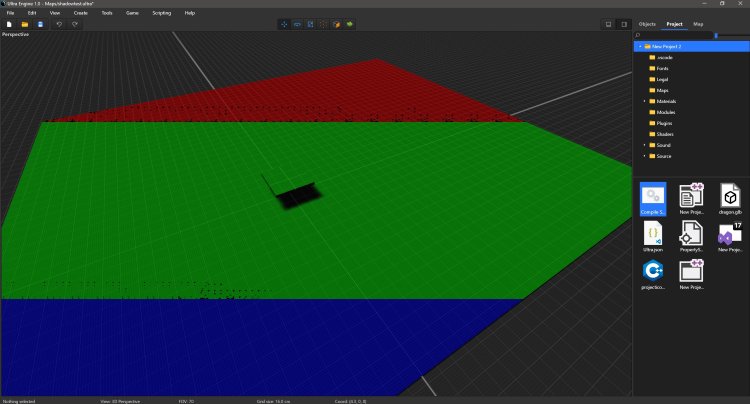Open the dragon.glb model file
The image size is (750, 404).
pyautogui.click(x=730, y=200)
